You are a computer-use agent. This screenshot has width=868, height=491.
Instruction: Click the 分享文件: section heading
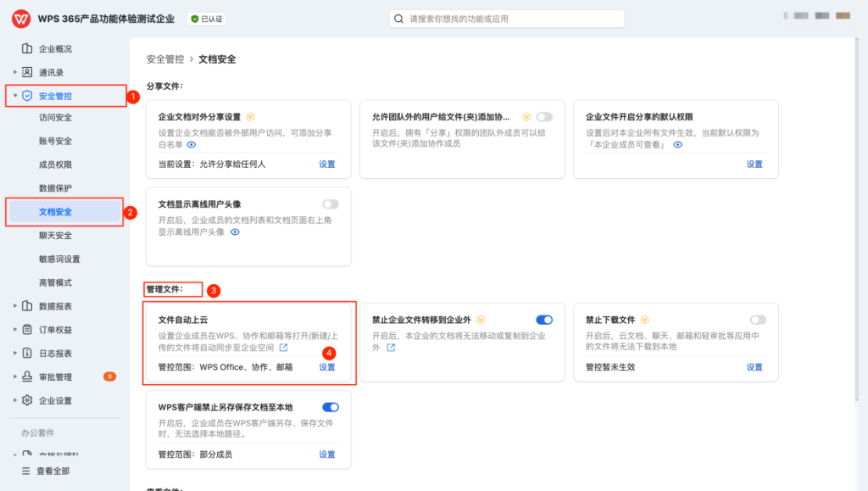coord(164,86)
